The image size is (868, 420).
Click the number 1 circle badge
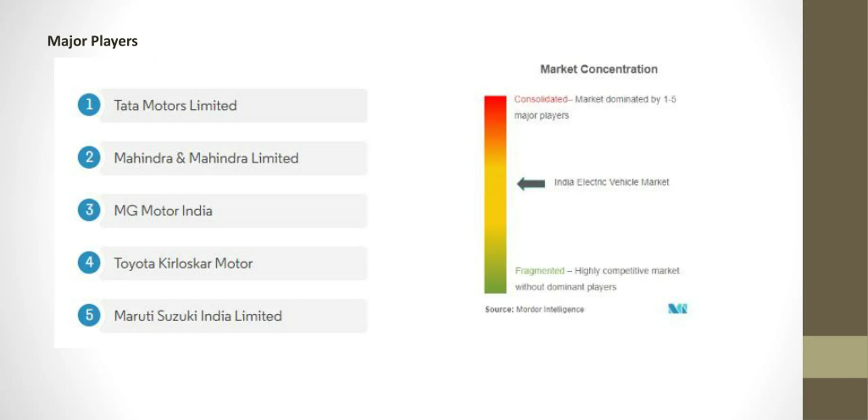[89, 105]
